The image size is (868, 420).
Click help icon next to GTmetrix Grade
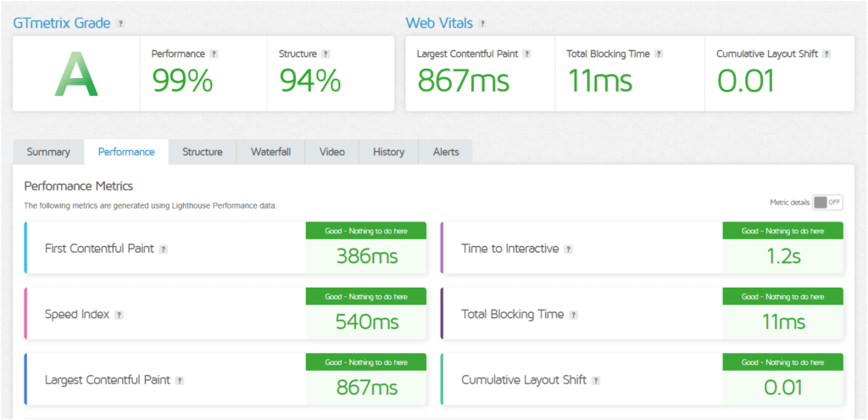(121, 24)
